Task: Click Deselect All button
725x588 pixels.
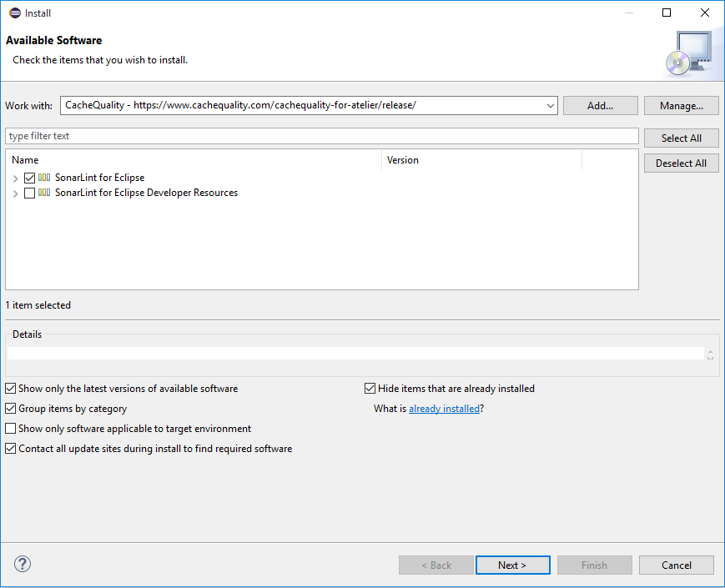Action: tap(682, 163)
